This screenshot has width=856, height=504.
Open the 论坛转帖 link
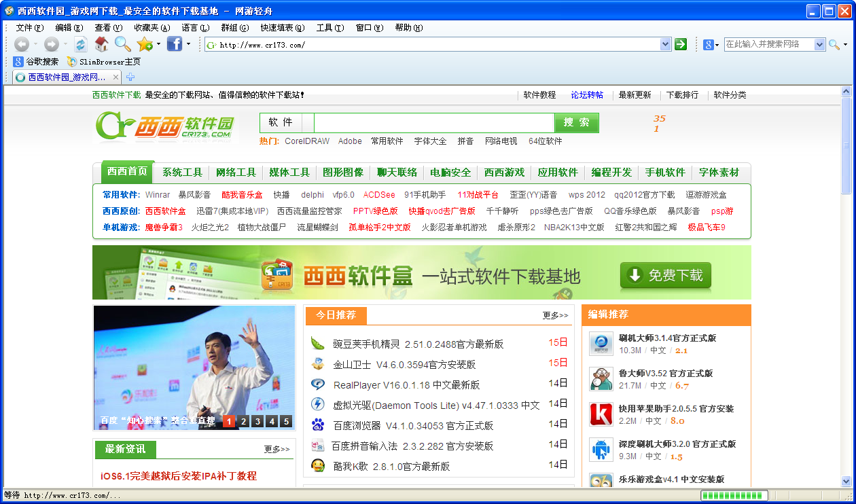pos(587,94)
